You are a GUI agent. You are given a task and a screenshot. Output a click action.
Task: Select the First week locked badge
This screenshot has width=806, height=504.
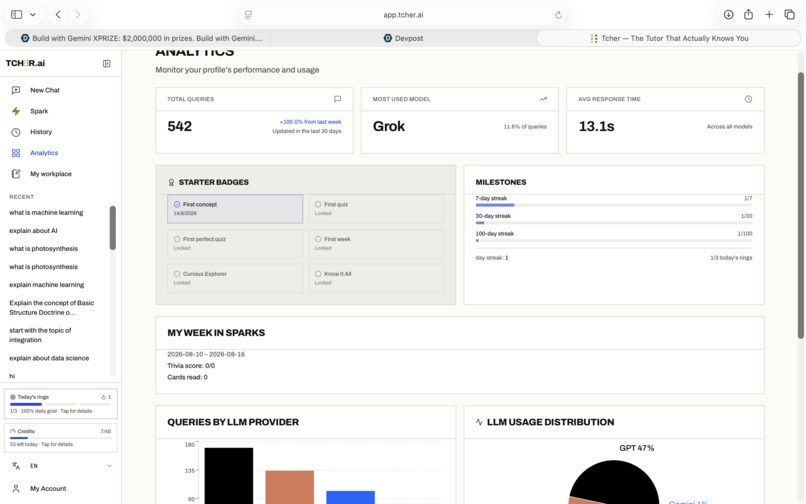click(x=376, y=243)
